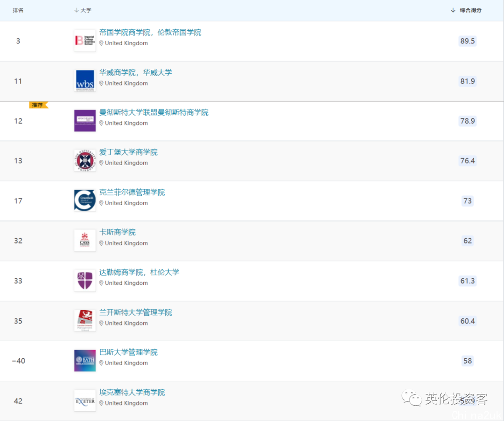
Task: Open the University of Exeter logo
Action: point(85,400)
